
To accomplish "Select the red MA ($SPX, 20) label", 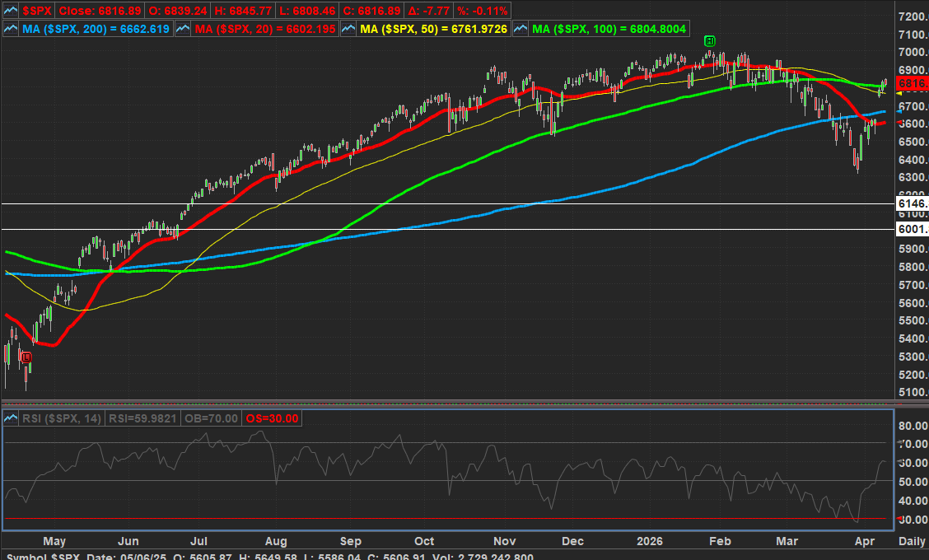I will (264, 29).
